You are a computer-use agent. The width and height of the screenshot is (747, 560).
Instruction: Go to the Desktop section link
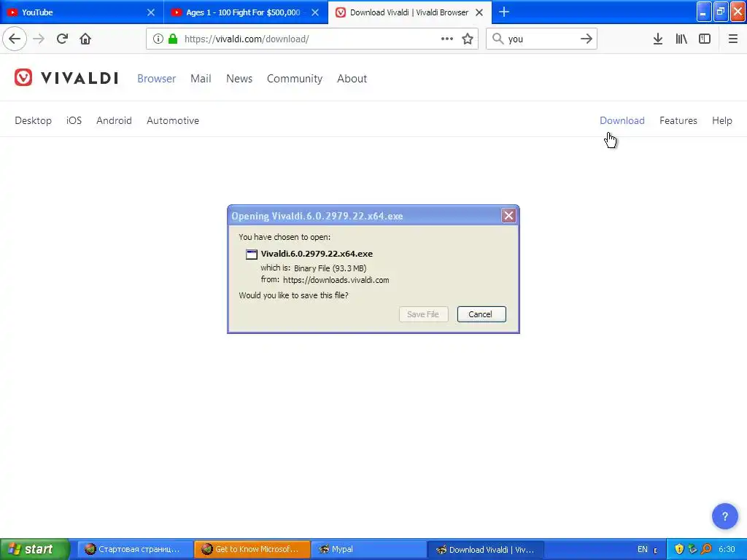33,120
